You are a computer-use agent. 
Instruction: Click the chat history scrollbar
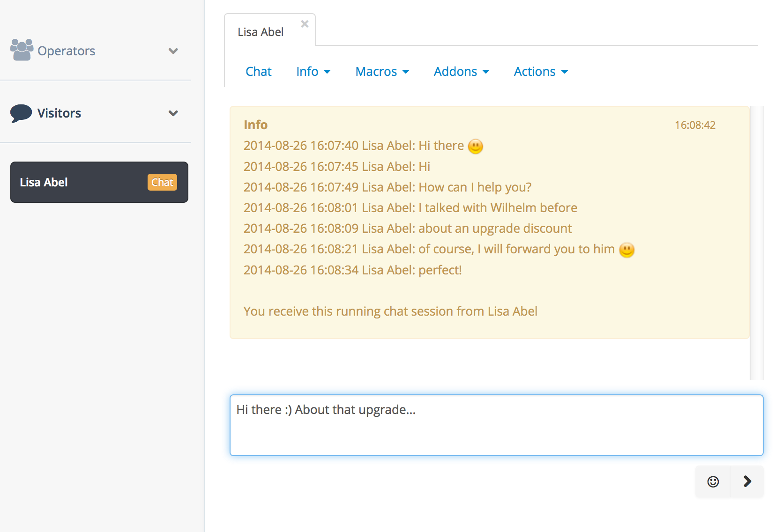pyautogui.click(x=757, y=243)
